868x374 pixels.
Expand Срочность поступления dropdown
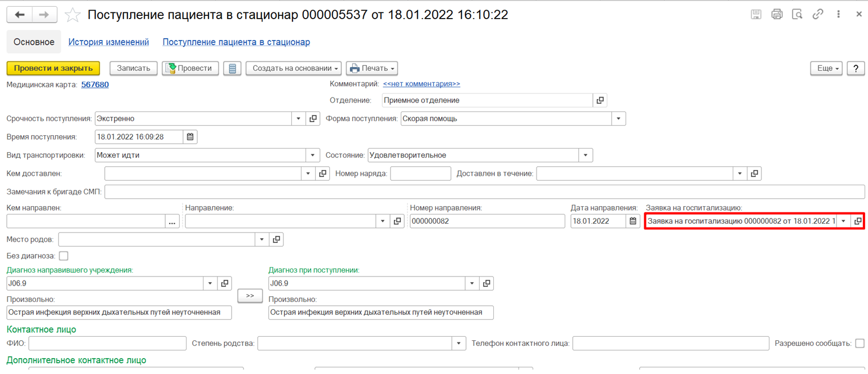pyautogui.click(x=299, y=119)
